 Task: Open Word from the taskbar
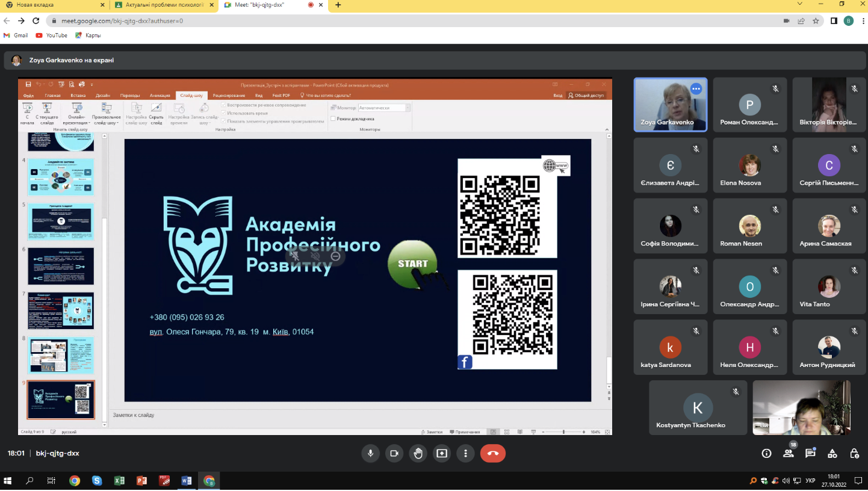(187, 481)
